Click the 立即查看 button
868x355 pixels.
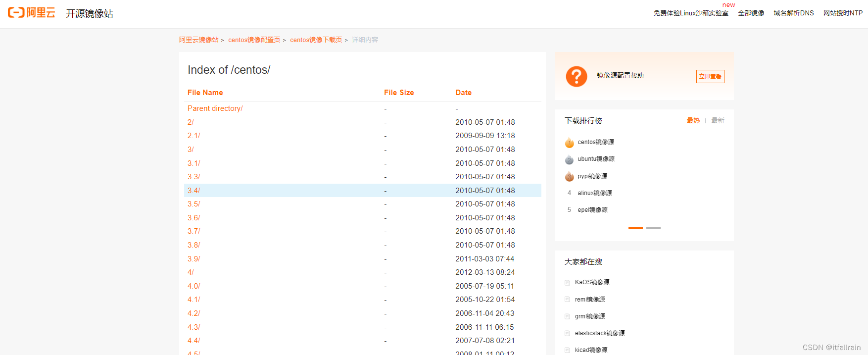pyautogui.click(x=710, y=76)
